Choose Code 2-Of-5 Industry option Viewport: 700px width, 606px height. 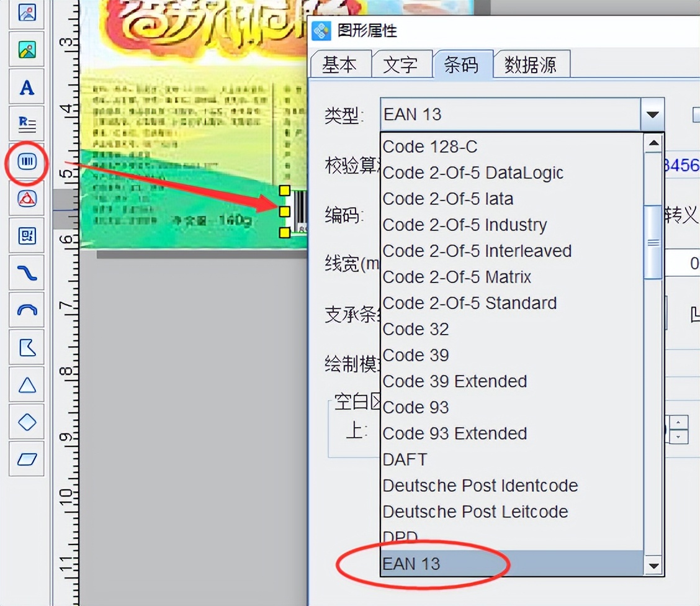click(512, 225)
